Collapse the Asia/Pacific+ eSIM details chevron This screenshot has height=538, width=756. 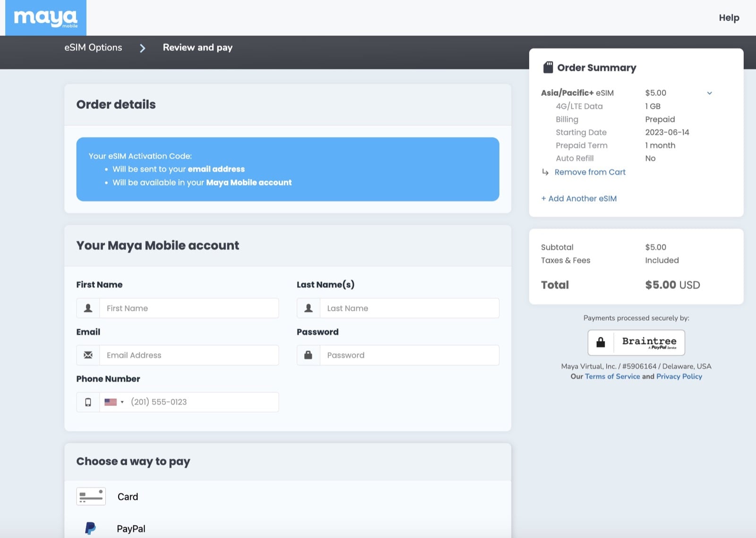coord(709,93)
